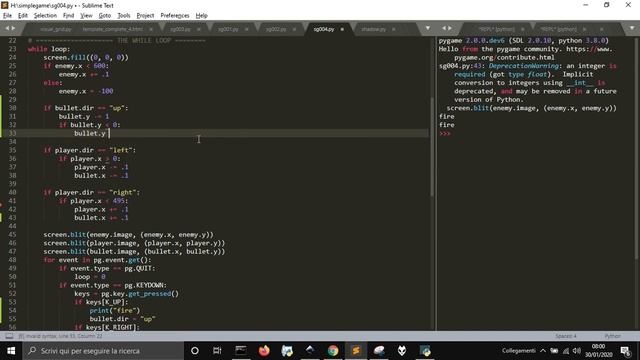This screenshot has width=640, height=360.
Task: Open Google Chrome from the taskbar
Action: tap(333, 351)
